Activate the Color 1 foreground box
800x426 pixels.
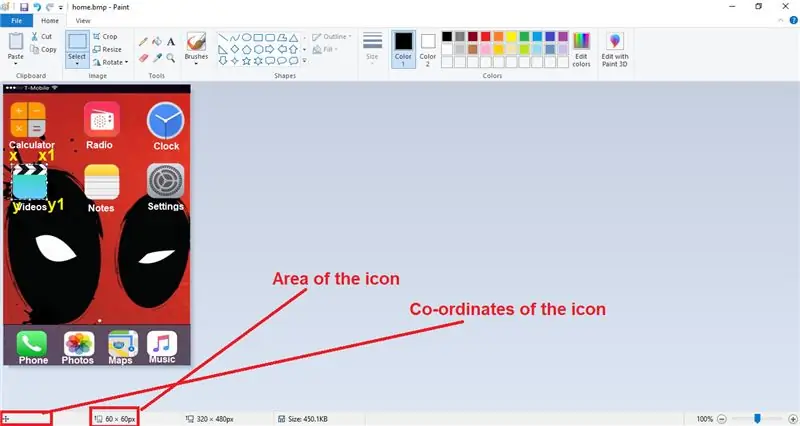click(x=403, y=49)
